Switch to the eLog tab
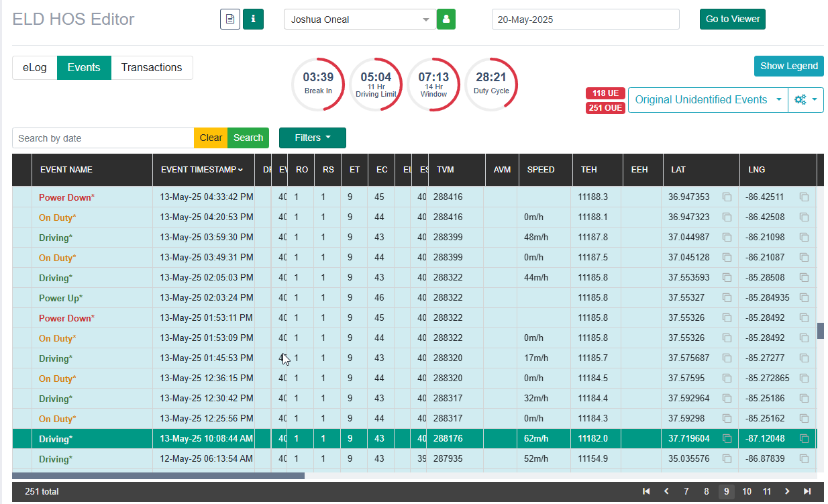 coord(35,68)
